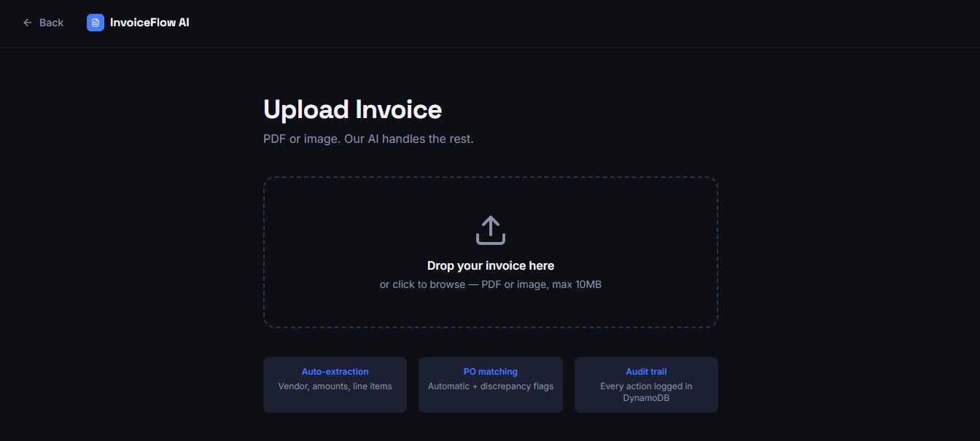Image resolution: width=980 pixels, height=441 pixels.
Task: Select the PO matching feature card
Action: click(x=491, y=385)
